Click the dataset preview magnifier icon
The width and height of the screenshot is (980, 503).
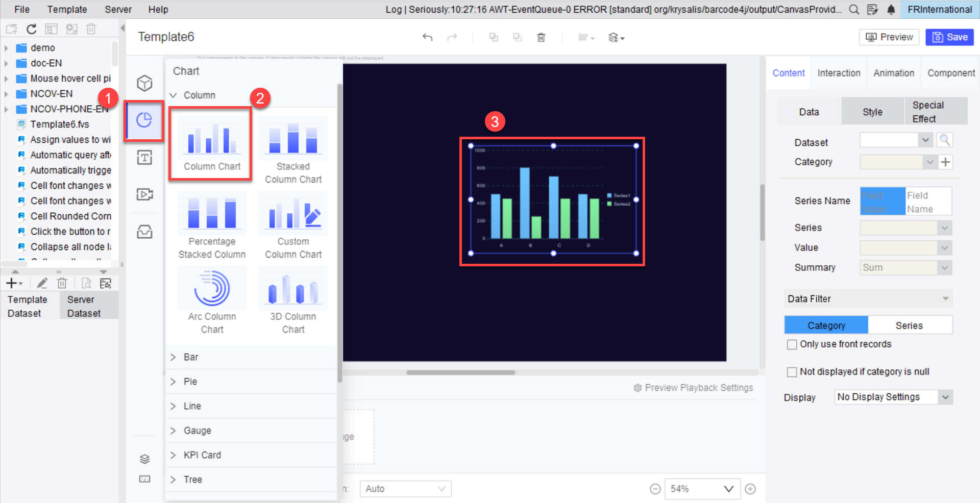pyautogui.click(x=945, y=140)
